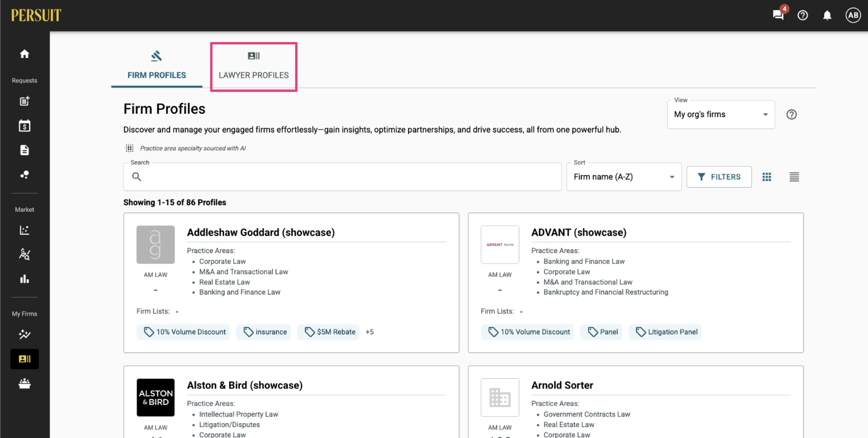Click the Search input field
The image size is (868, 438).
[342, 177]
